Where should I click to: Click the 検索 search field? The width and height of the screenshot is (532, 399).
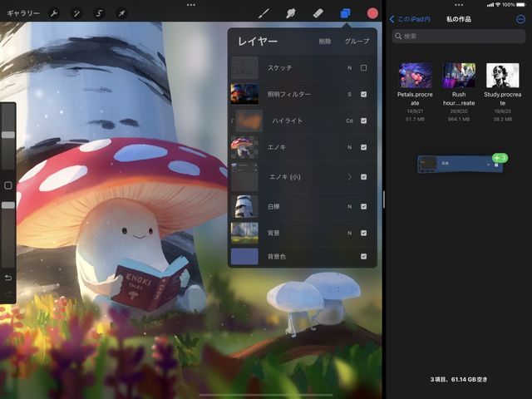[x=459, y=36]
